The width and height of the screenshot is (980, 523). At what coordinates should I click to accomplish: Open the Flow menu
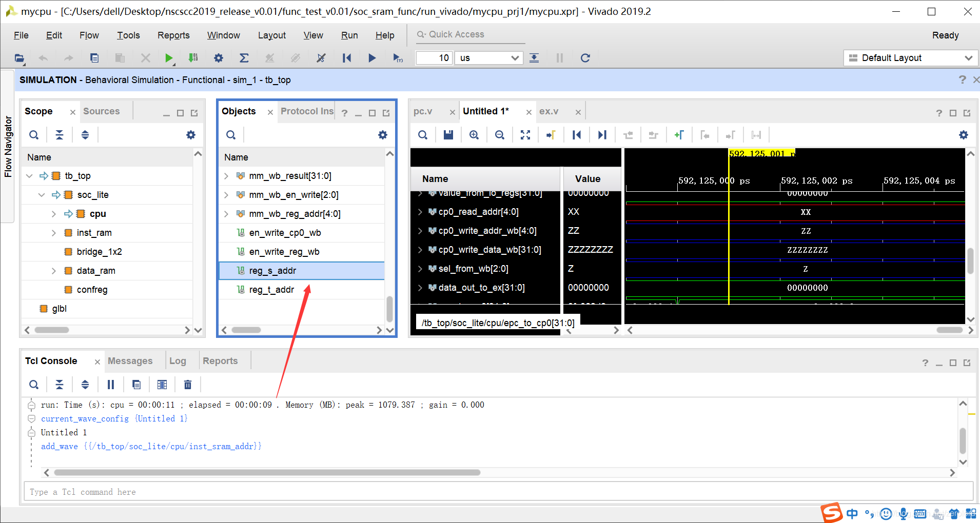pos(89,35)
